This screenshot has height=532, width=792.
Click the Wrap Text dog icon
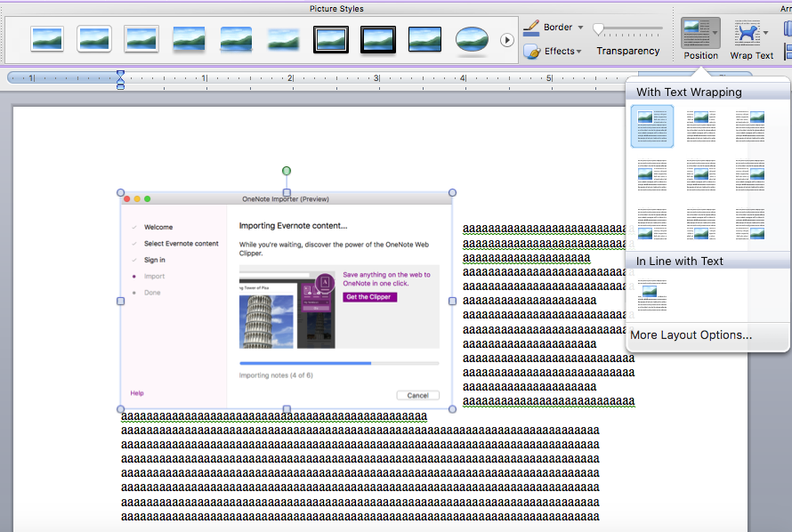point(747,32)
